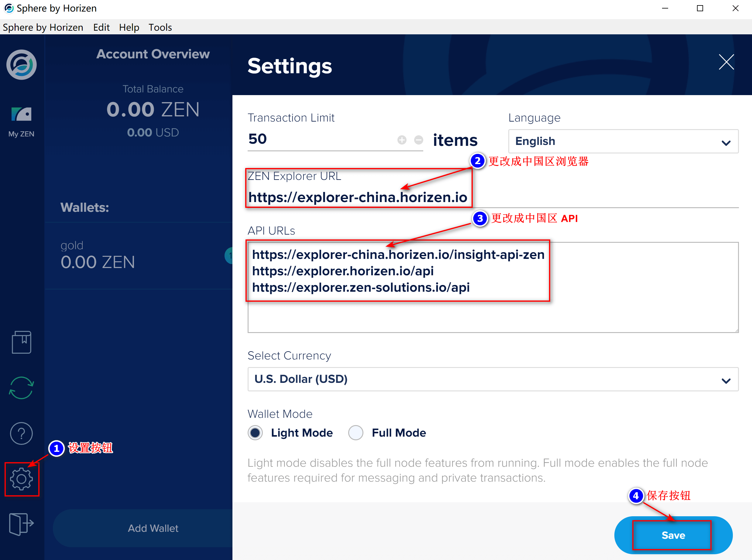
Task: Expand the Select Currency dropdown
Action: pyautogui.click(x=493, y=379)
